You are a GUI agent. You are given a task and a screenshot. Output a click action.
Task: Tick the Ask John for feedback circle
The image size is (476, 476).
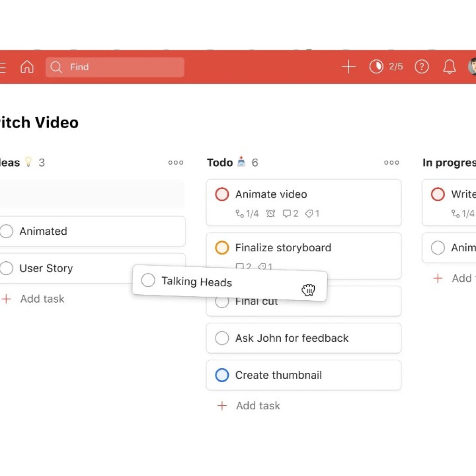pos(222,338)
